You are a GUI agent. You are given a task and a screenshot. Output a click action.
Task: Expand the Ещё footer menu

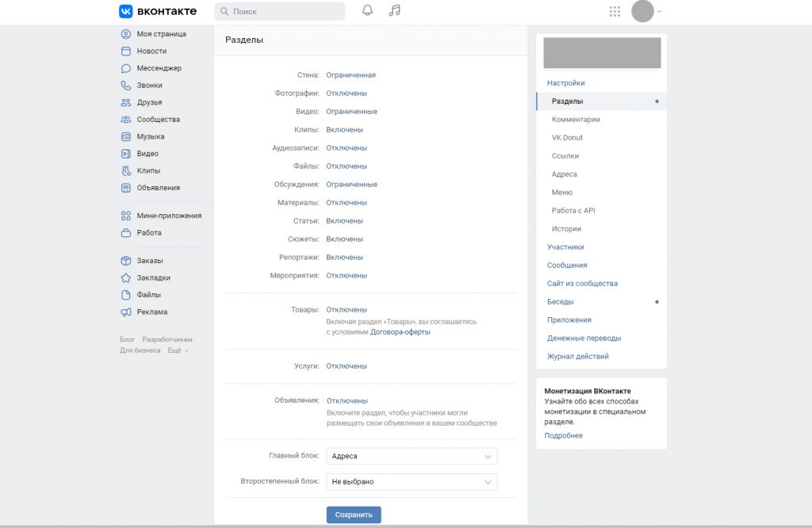pos(178,350)
